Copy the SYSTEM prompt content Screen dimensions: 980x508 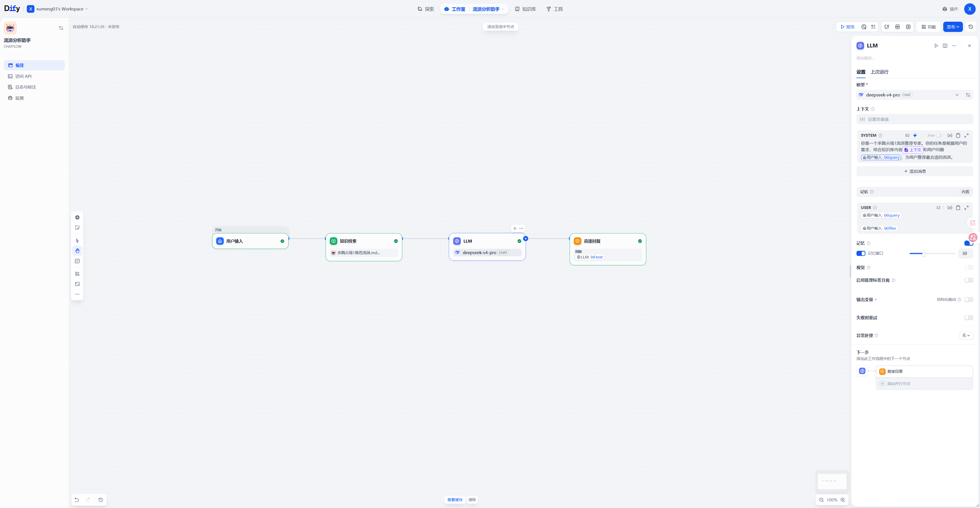958,135
